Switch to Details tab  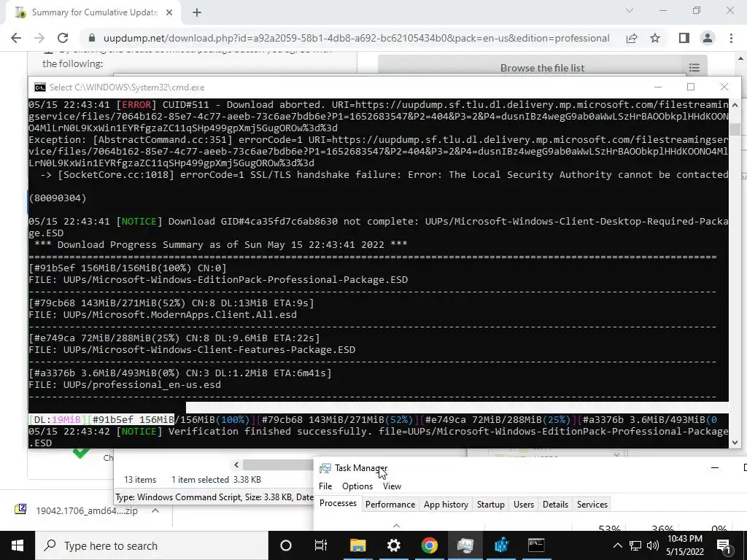pyautogui.click(x=555, y=505)
